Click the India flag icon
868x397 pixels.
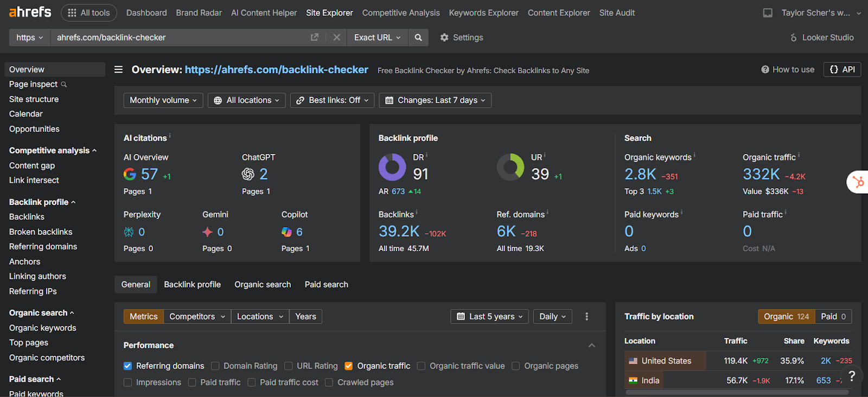(633, 380)
